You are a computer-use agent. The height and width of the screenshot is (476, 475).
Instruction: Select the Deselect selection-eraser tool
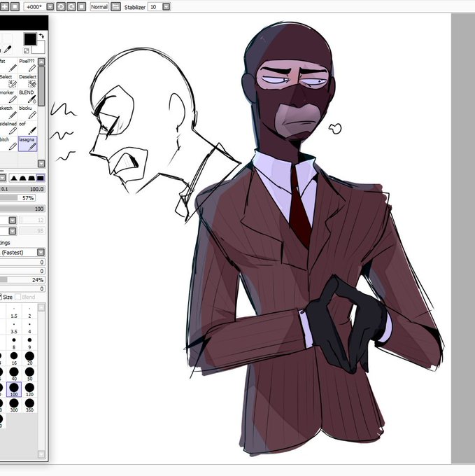tap(27, 80)
